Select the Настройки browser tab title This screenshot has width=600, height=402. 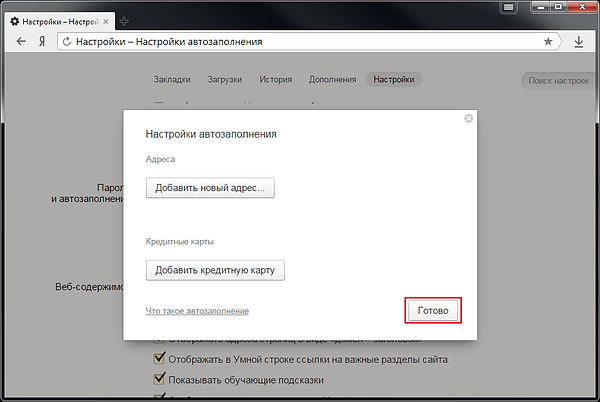pyautogui.click(x=60, y=21)
